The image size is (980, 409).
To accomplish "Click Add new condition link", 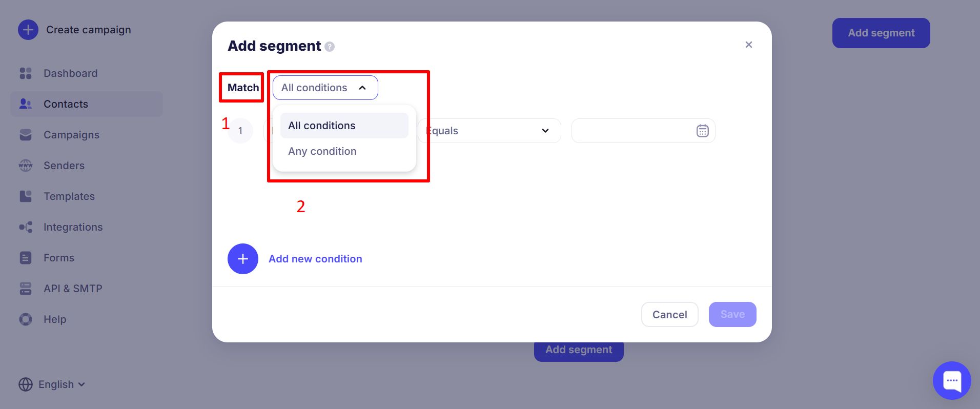I will [x=315, y=259].
